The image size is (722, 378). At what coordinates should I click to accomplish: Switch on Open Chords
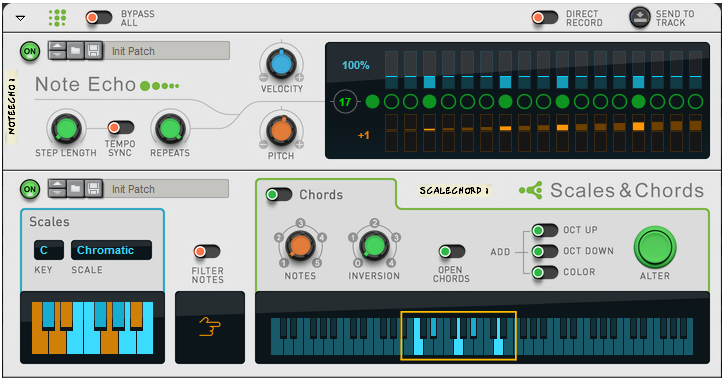point(452,251)
